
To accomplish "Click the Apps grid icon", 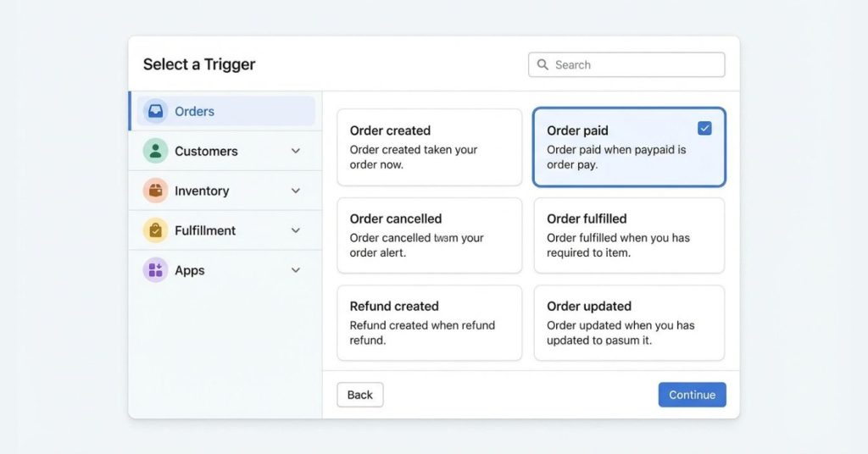I will click(155, 270).
